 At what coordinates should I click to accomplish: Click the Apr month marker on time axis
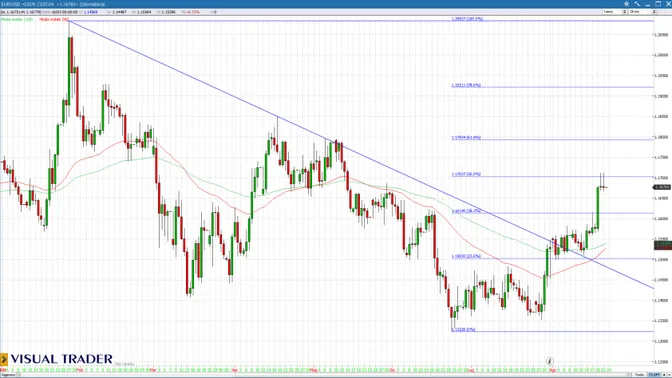coord(234,369)
